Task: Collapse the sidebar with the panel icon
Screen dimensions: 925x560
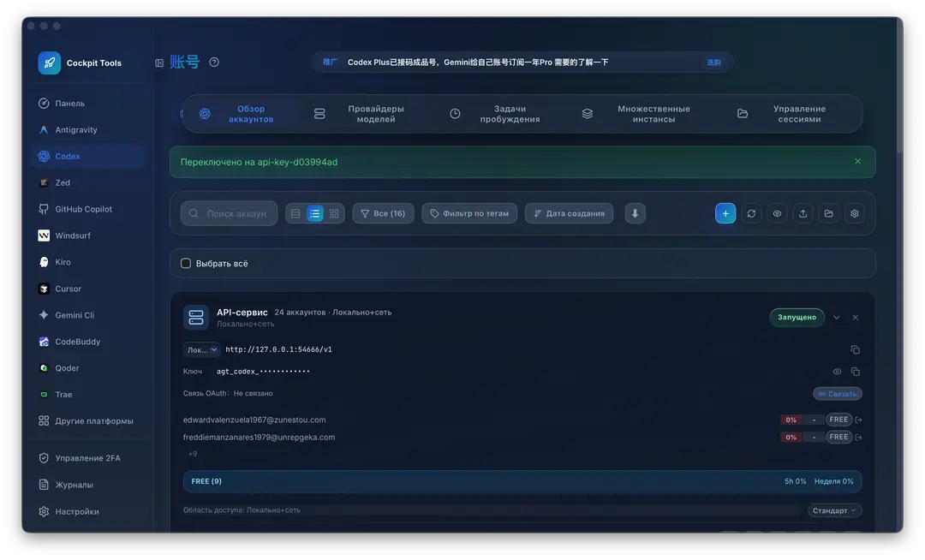Action: tap(159, 63)
